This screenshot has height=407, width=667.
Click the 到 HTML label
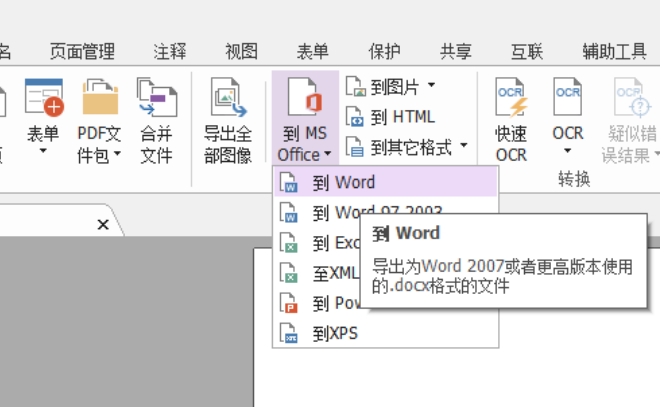pos(402,117)
